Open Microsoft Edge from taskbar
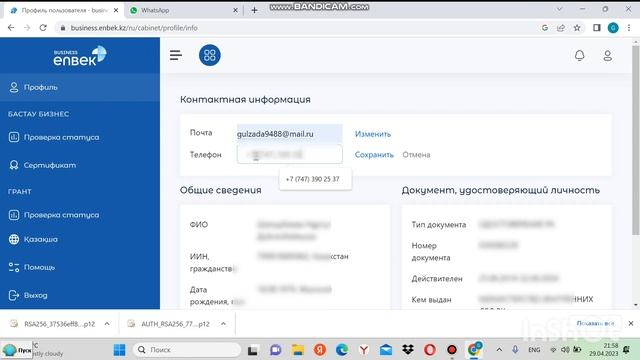Viewport: 640px width, 360px height. [x=342, y=350]
